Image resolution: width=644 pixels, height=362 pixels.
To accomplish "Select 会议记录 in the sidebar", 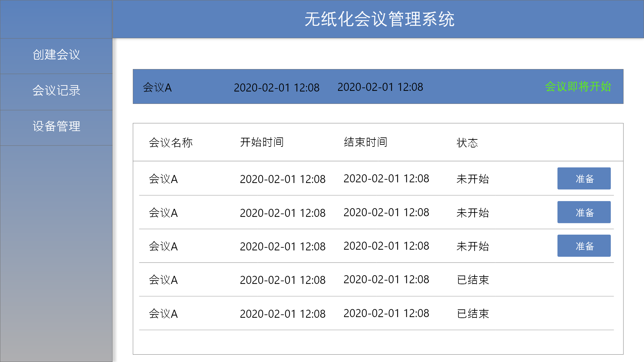I will click(x=56, y=91).
